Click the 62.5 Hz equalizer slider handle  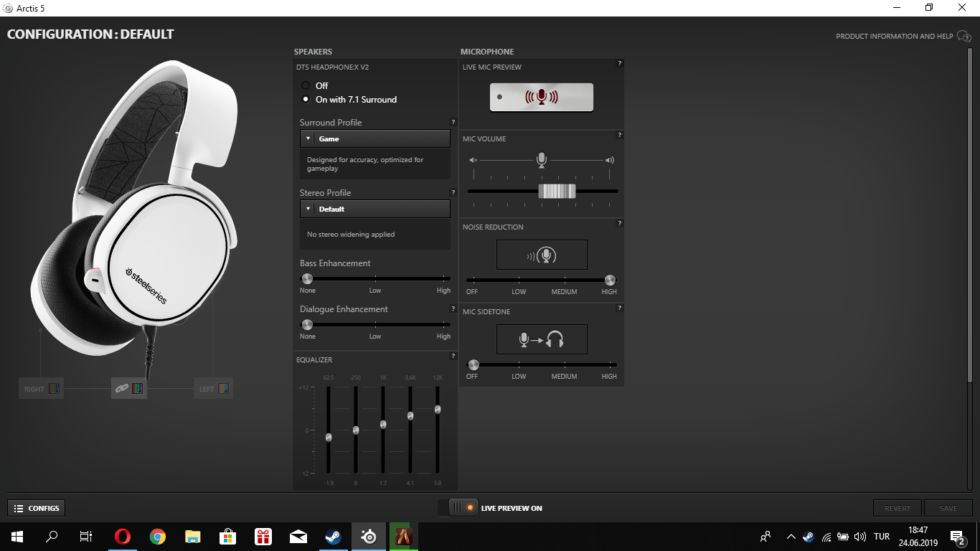[x=329, y=437]
